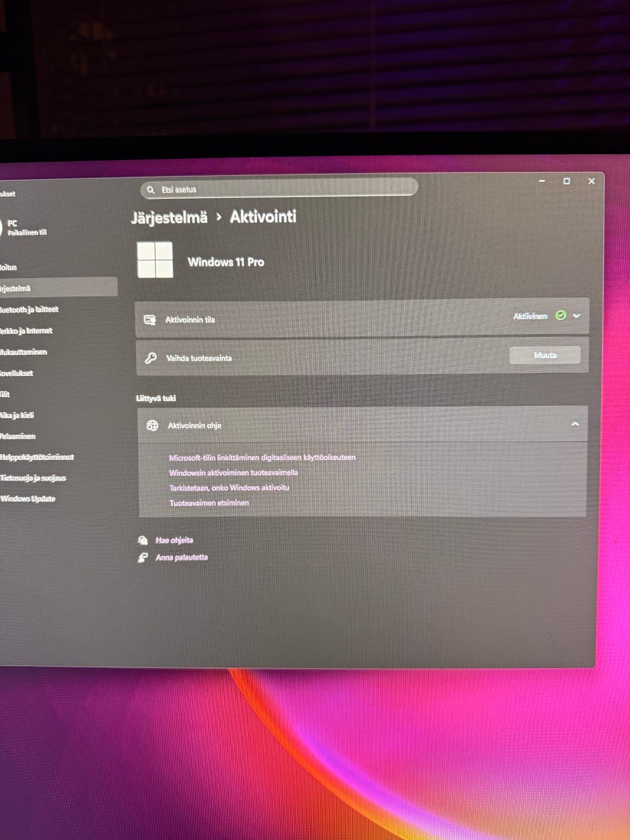The height and width of the screenshot is (840, 630).
Task: Open Pelaaminen in the sidebar
Action: click(18, 436)
